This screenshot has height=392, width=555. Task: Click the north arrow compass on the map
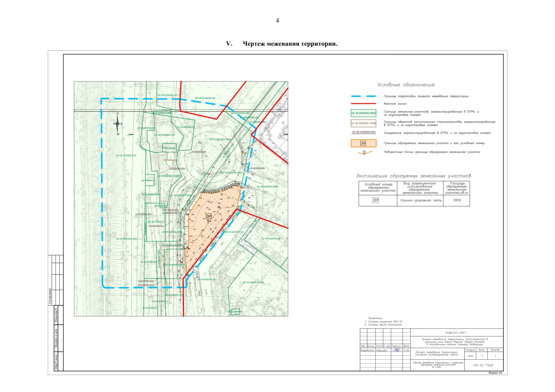pyautogui.click(x=118, y=124)
